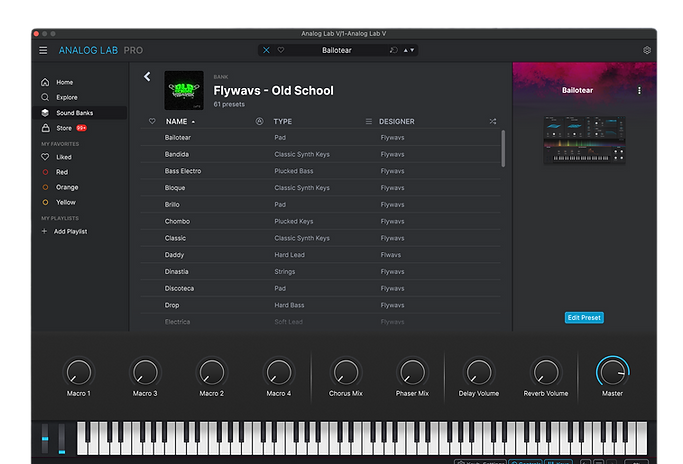Select the Bloque preset
683x464 pixels.
click(x=320, y=188)
